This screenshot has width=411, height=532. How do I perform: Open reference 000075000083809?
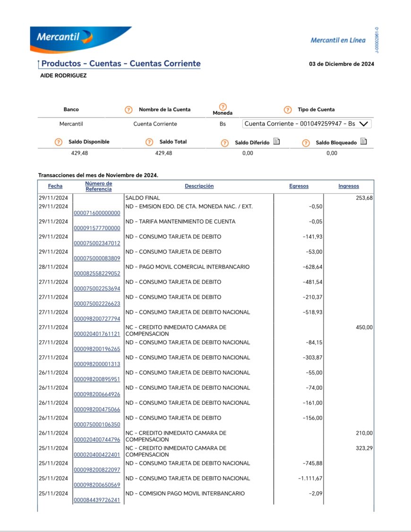coord(97,258)
